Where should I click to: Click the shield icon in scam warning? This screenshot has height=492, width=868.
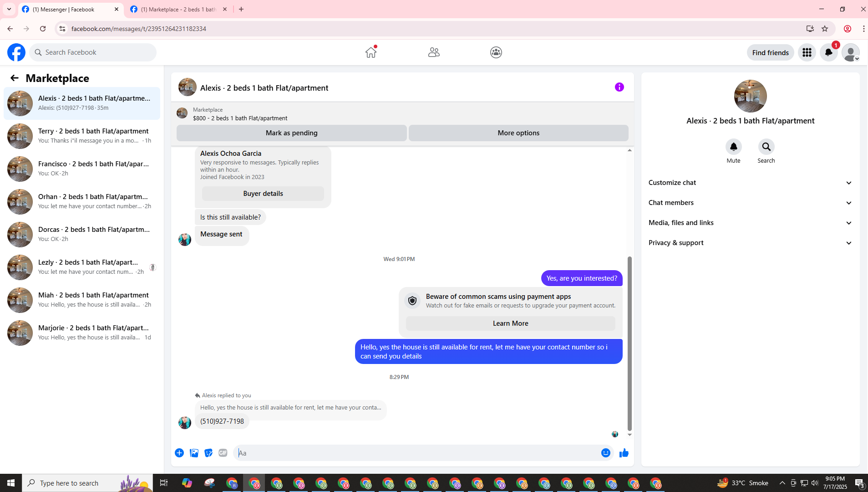(412, 301)
